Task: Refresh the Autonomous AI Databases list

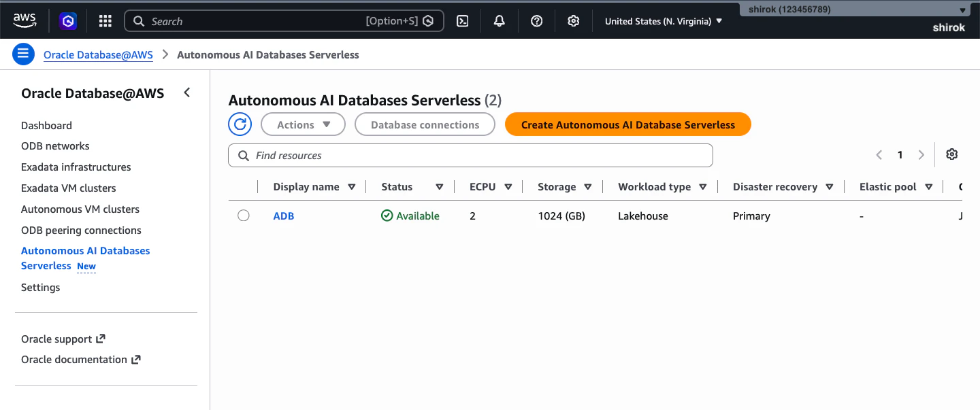Action: pos(240,124)
